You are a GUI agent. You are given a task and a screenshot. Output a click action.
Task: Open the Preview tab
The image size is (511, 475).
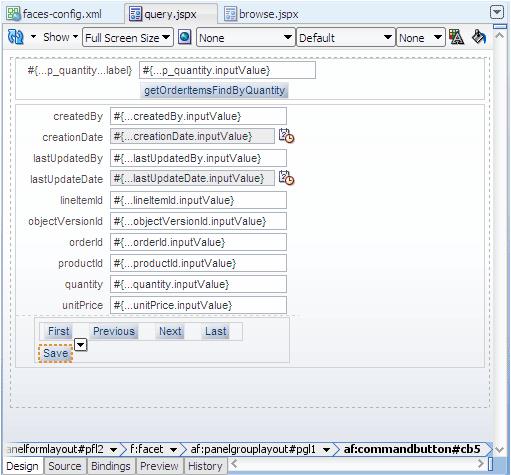click(159, 466)
